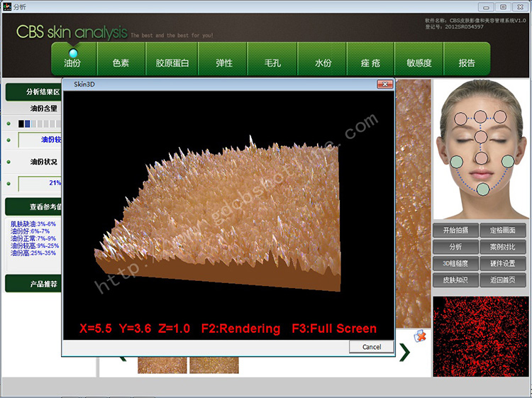The image size is (532, 398).
Task: Click the skin photo strip beside dialog
Action: coord(414,204)
